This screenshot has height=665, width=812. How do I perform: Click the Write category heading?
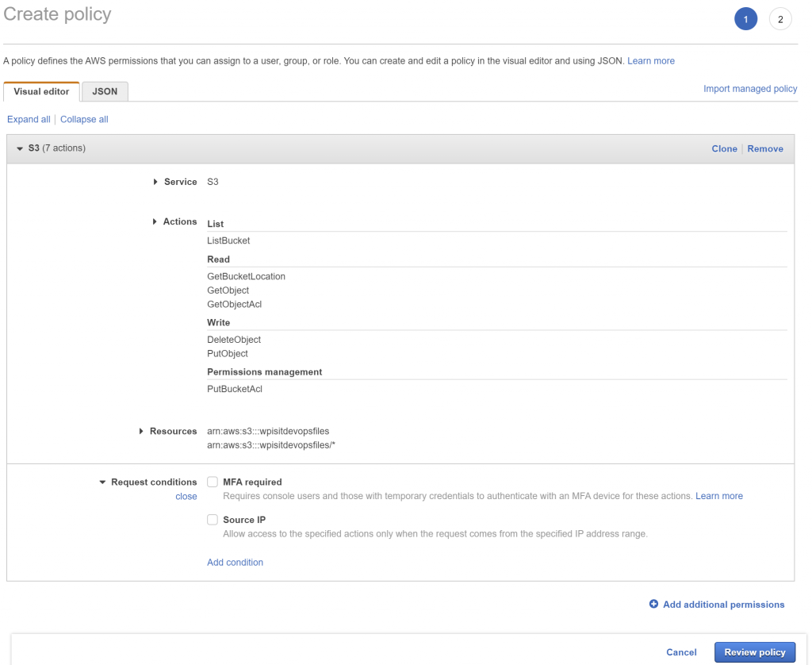click(218, 322)
